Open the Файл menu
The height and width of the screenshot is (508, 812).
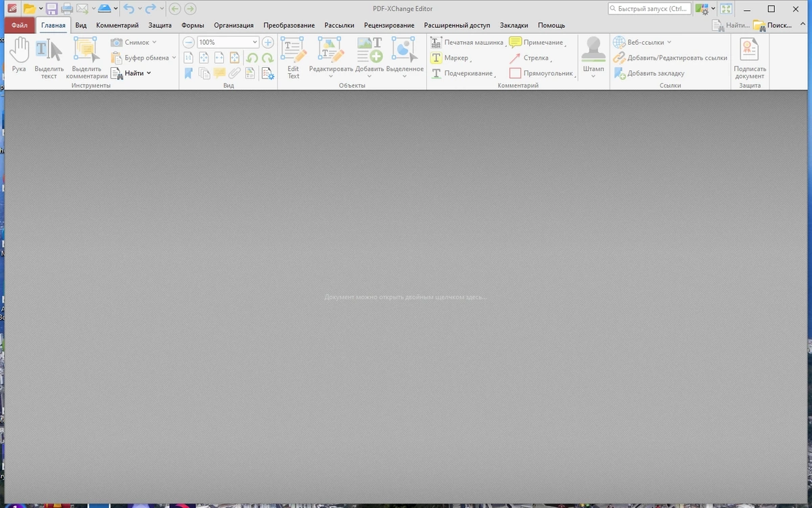[x=20, y=25]
